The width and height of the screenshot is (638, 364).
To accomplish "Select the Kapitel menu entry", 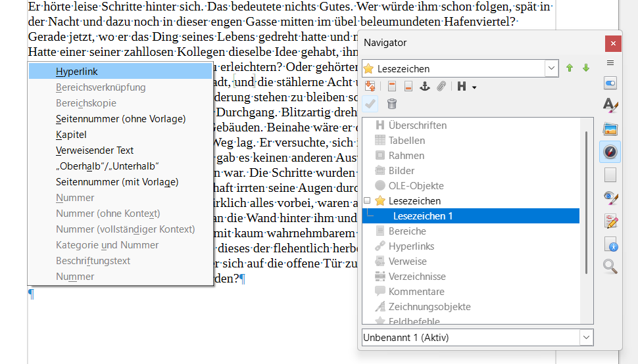I will coord(71,135).
